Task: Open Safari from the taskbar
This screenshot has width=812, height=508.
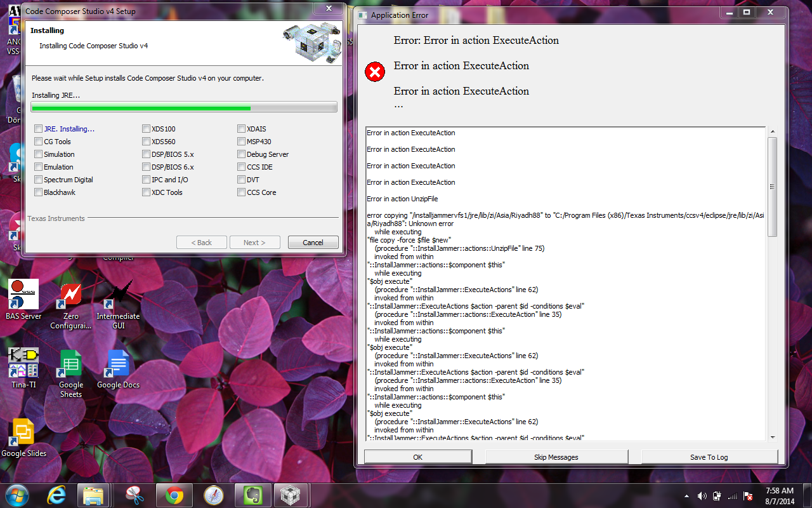Action: pos(214,495)
